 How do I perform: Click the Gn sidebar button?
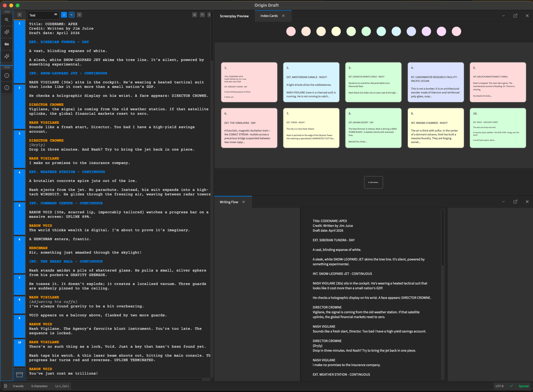pyautogui.click(x=7, y=44)
